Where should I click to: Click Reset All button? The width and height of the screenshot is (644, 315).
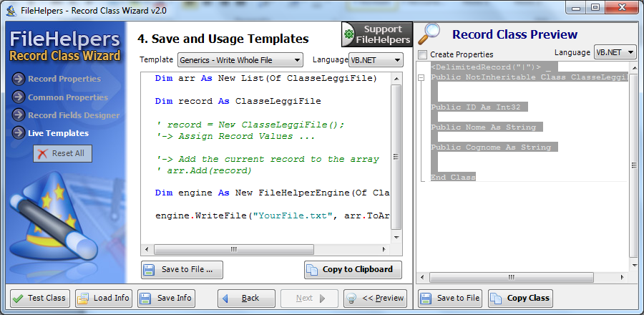62,153
